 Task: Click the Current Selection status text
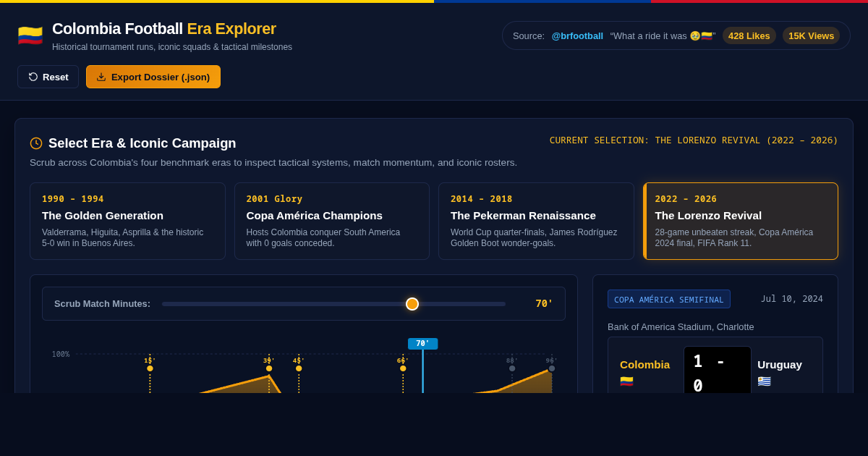click(694, 140)
